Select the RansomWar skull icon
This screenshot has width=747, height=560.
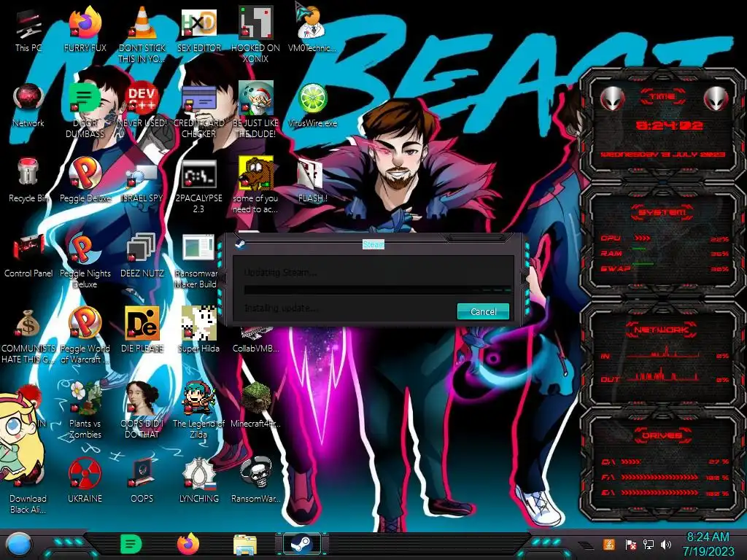tap(255, 481)
